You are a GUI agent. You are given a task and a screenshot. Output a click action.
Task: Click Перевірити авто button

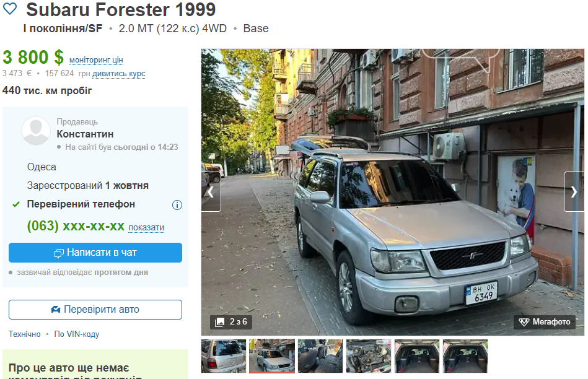[95, 309]
